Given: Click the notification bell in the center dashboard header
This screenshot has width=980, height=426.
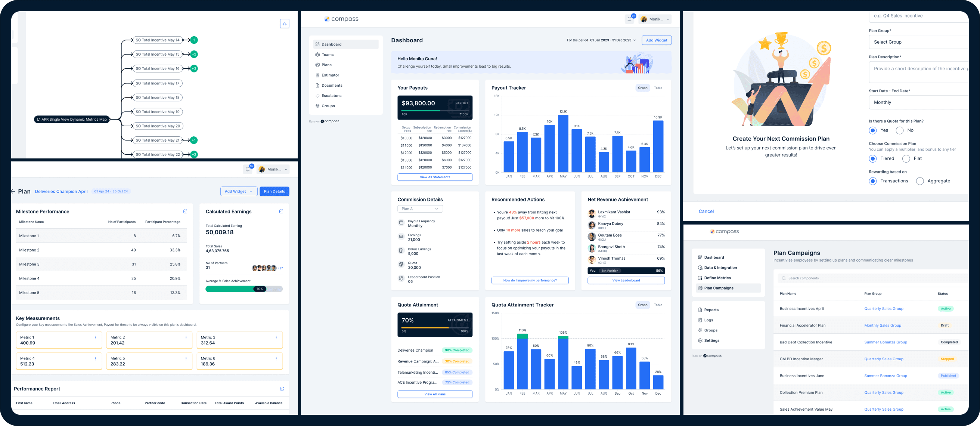Looking at the screenshot, I should pos(630,19).
